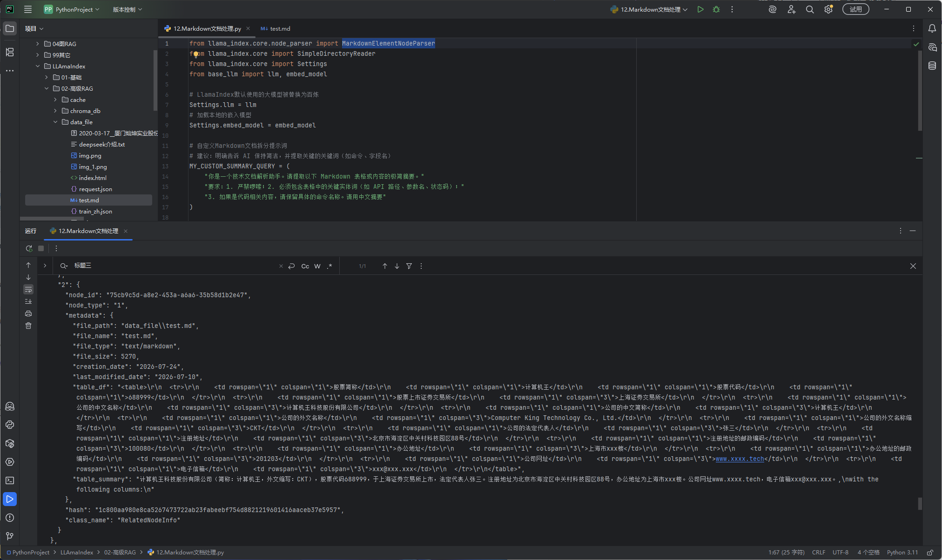This screenshot has width=942, height=560.
Task: Clear all console output trash icon
Action: tap(28, 326)
